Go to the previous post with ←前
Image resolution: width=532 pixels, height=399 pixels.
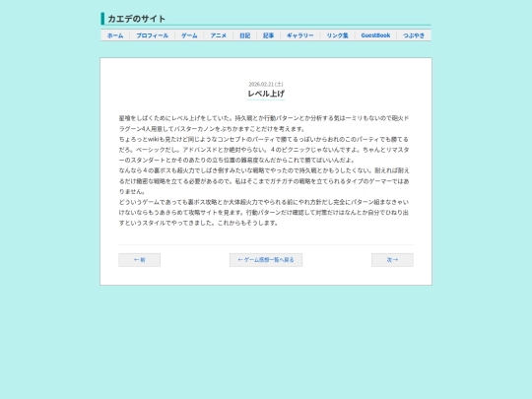point(140,260)
